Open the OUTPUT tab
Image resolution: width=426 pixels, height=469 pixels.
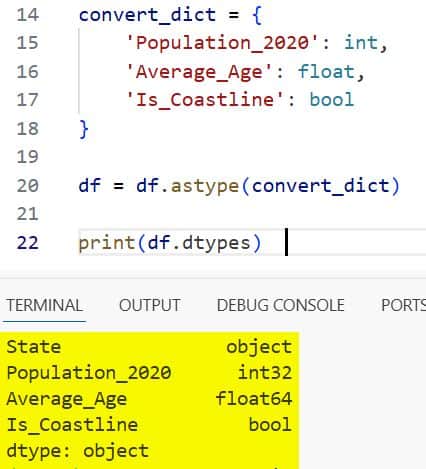tap(150, 305)
